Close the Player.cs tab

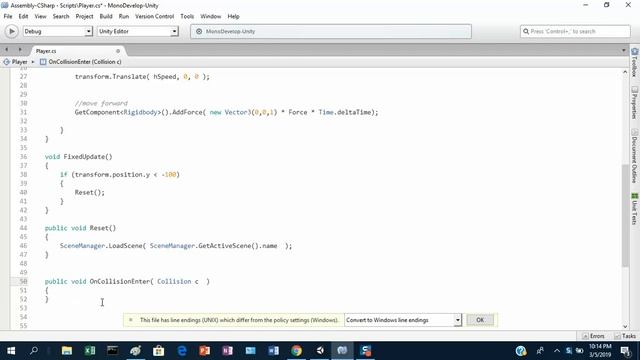(x=118, y=51)
